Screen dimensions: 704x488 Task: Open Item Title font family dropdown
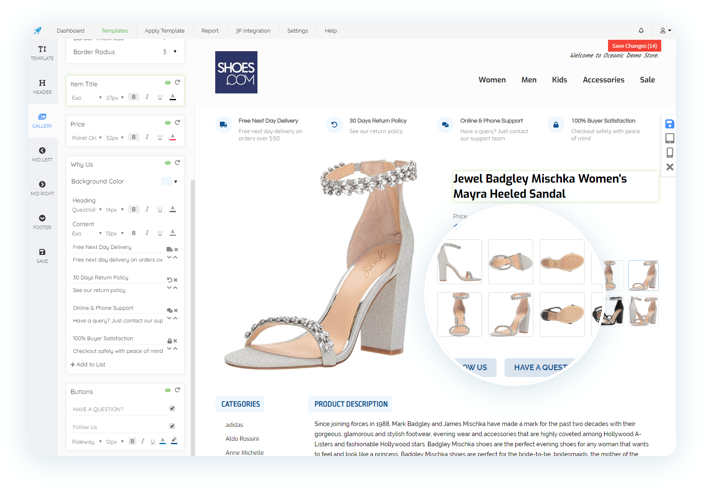coord(87,97)
